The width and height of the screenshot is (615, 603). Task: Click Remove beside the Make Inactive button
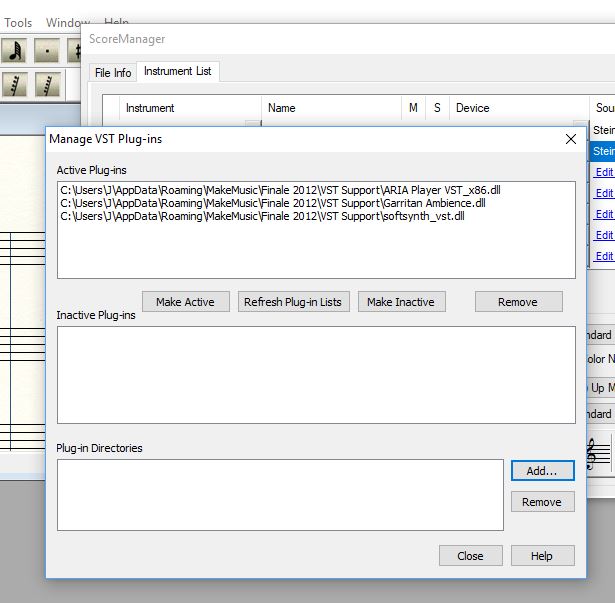pos(518,302)
